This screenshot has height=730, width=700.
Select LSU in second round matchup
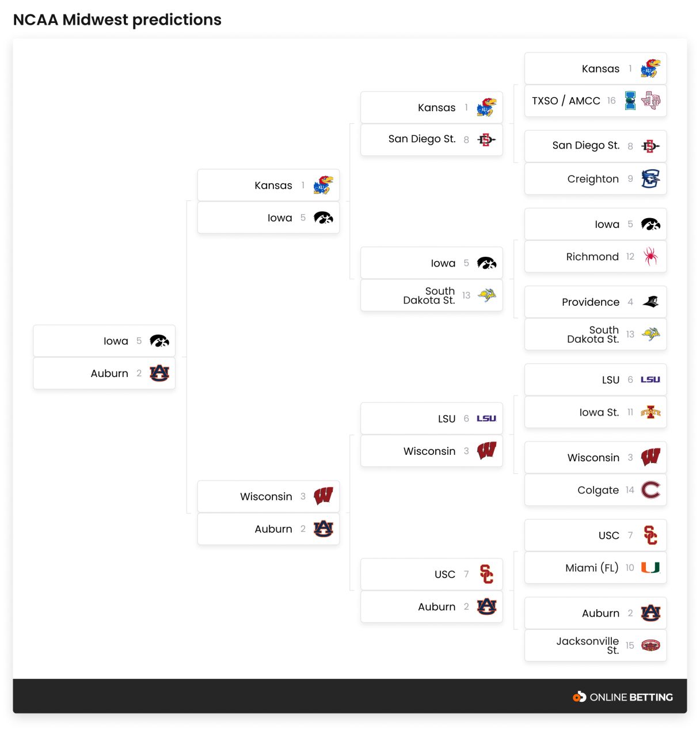point(432,419)
